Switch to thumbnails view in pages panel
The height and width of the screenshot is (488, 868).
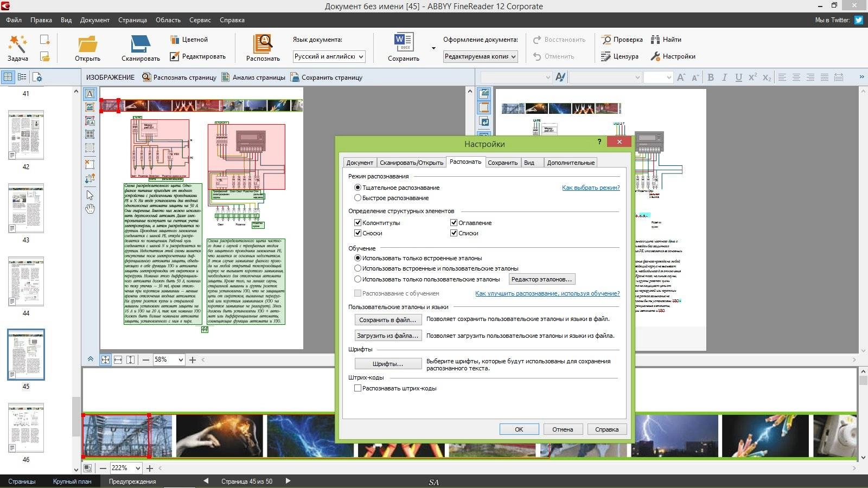pos(8,77)
